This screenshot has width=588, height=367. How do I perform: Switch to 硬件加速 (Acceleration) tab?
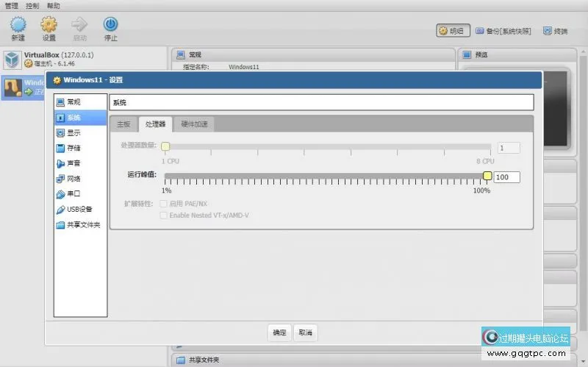point(195,124)
